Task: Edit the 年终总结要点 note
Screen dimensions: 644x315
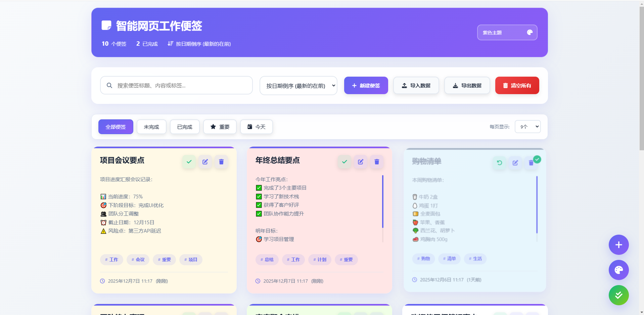Action: (360, 162)
